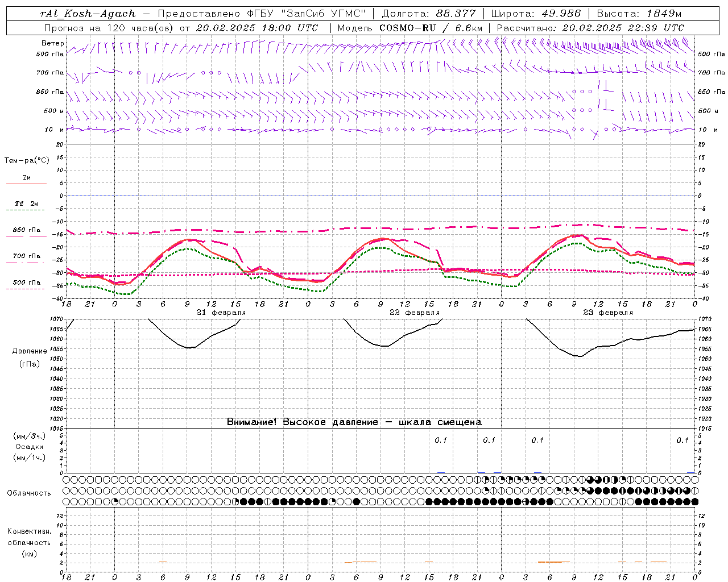This screenshot has width=728, height=582.
Task: Click the Ветер wind panel label
Action: (52, 43)
